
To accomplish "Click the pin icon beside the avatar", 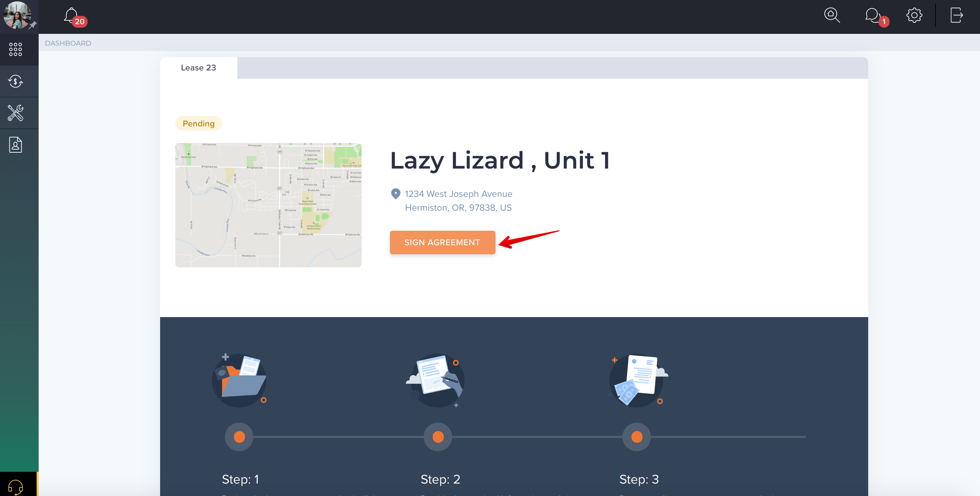I will pos(33,25).
